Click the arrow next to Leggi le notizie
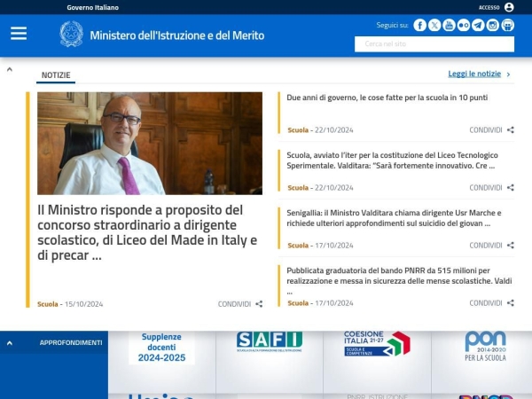This screenshot has width=532, height=399. [508, 74]
